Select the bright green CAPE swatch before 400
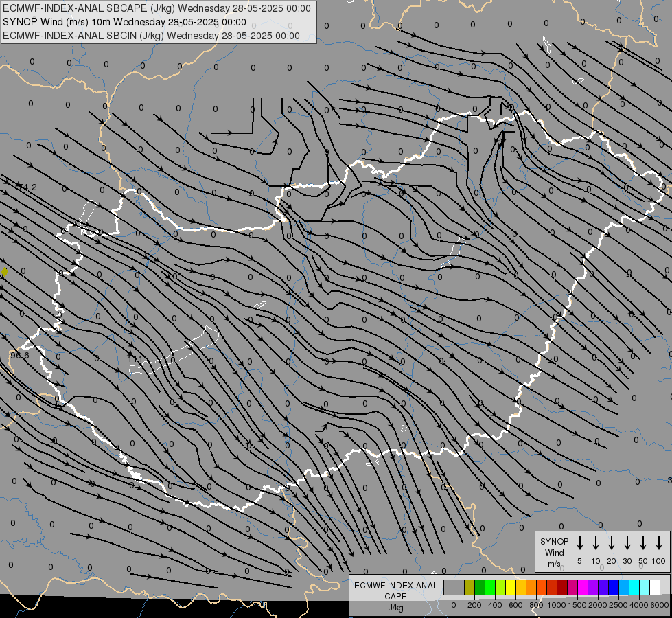This screenshot has height=618, width=672. coord(490,587)
